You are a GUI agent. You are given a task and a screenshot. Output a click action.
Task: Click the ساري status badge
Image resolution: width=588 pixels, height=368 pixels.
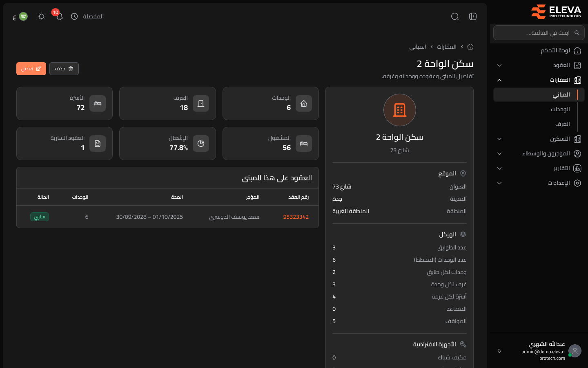[40, 217]
